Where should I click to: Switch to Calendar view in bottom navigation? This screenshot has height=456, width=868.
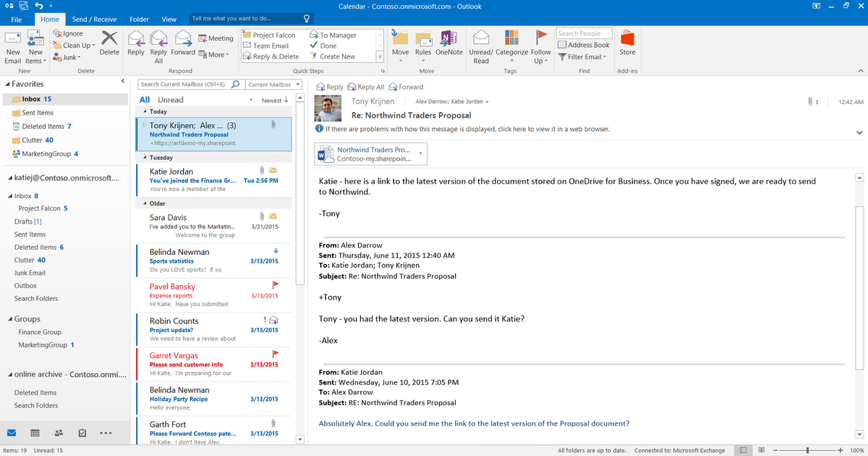tap(35, 433)
